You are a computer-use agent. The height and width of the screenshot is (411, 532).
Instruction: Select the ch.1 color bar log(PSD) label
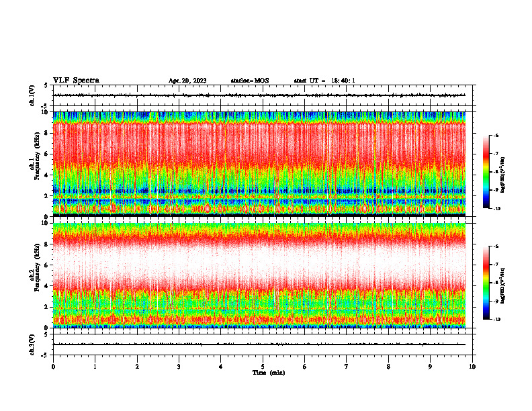pos(502,175)
